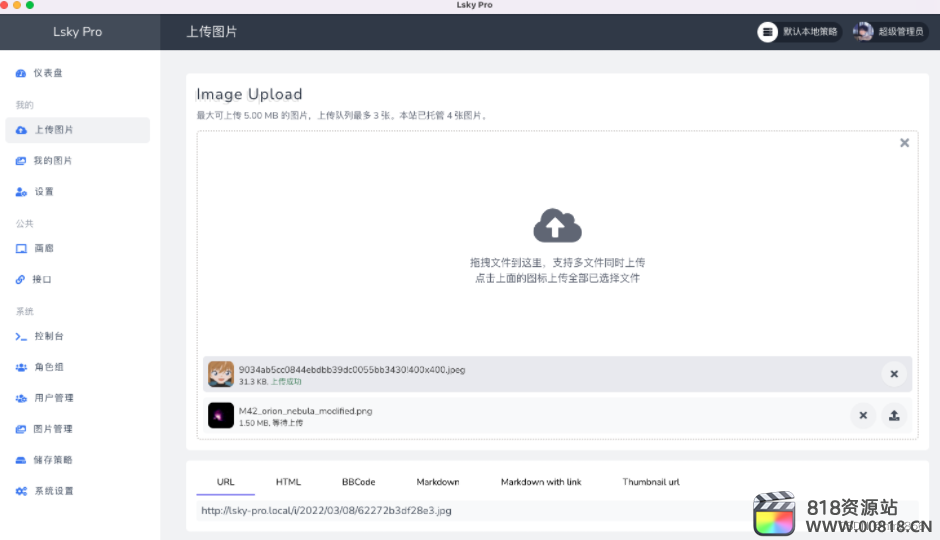Switch to the Thumbnail url tab
The width and height of the screenshot is (940, 540).
pos(651,482)
